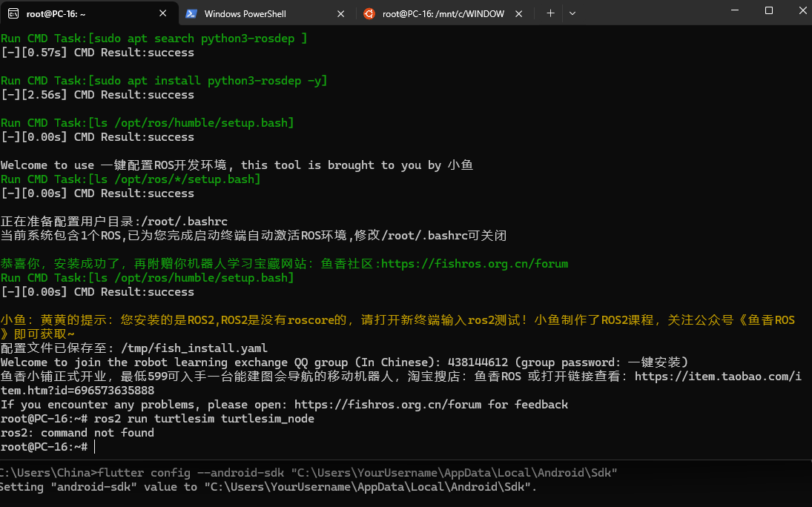Close the root@PC-16: ~ tab
812x507 pixels.
click(162, 13)
